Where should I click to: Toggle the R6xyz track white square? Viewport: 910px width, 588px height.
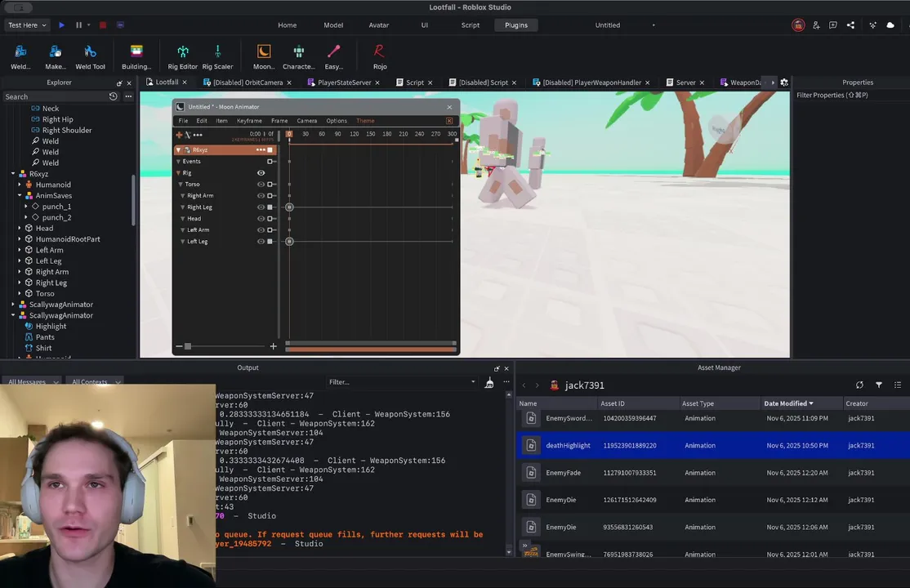[270, 149]
